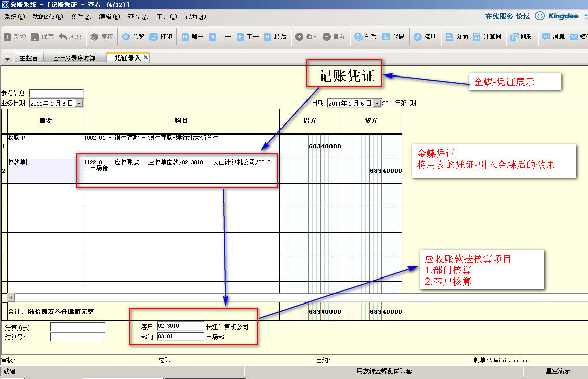This screenshot has height=379, width=588.
Task: Click the 参考信息 input field
Action: (56, 93)
